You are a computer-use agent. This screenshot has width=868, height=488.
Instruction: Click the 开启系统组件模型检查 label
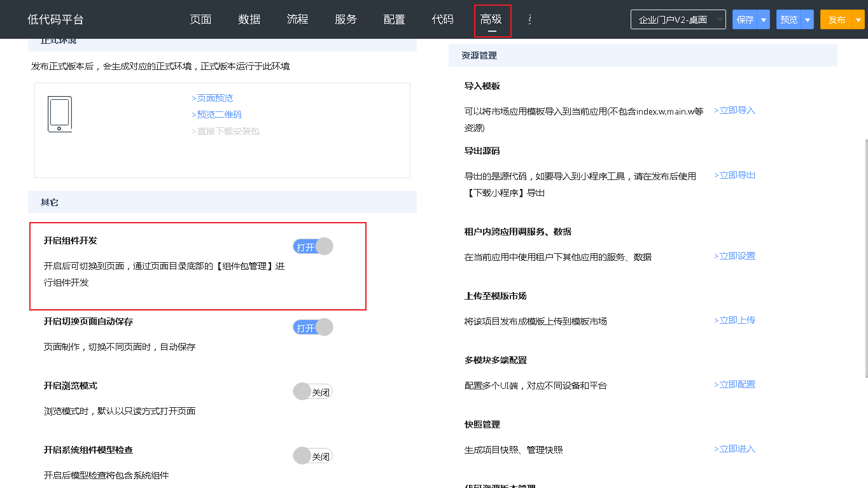(88, 450)
